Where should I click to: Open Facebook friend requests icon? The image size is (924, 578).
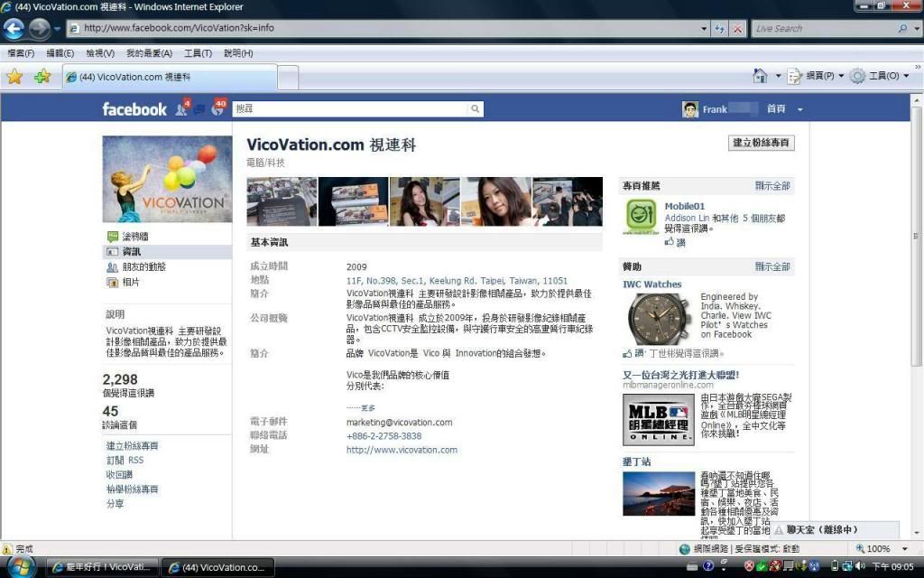tap(182, 108)
